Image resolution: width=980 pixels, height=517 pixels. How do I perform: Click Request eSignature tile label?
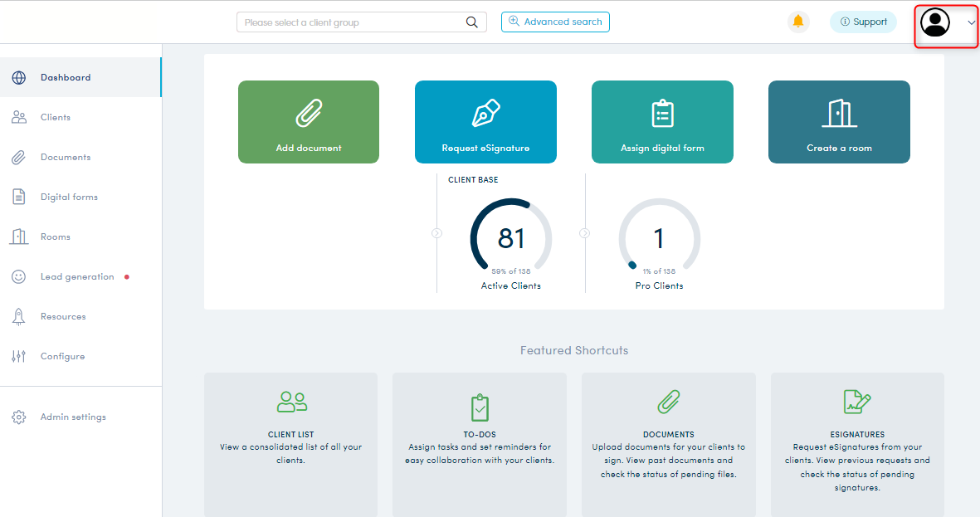tap(485, 149)
